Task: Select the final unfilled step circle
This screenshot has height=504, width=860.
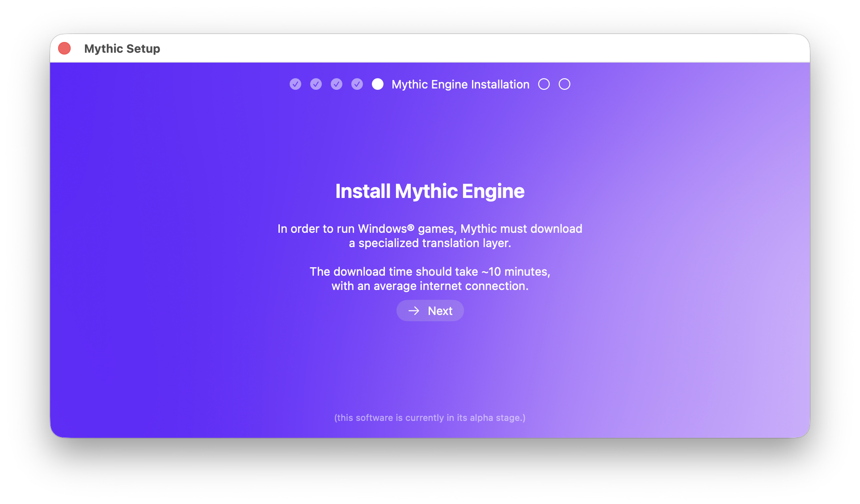Action: click(x=564, y=84)
